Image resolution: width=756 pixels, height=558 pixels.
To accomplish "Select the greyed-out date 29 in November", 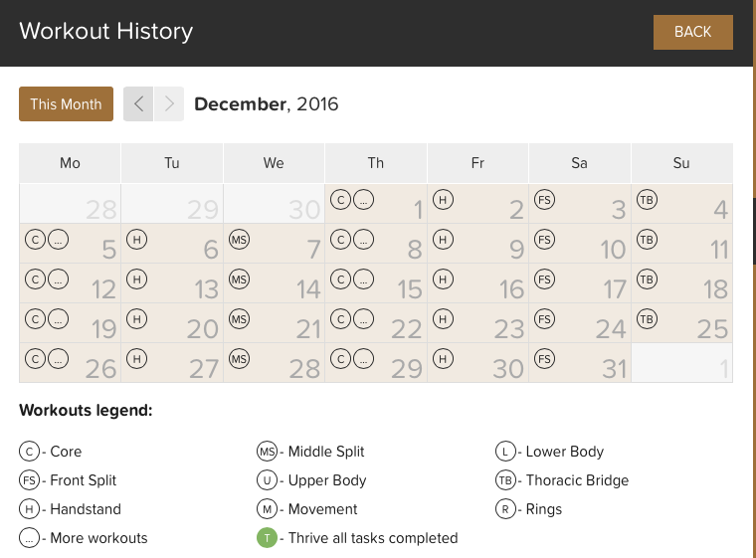I will point(203,210).
